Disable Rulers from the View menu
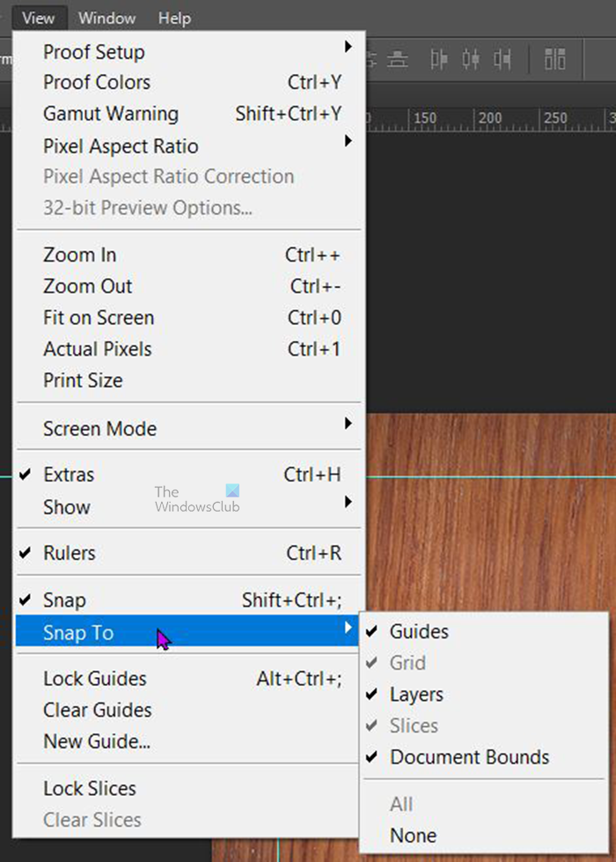 pyautogui.click(x=68, y=553)
